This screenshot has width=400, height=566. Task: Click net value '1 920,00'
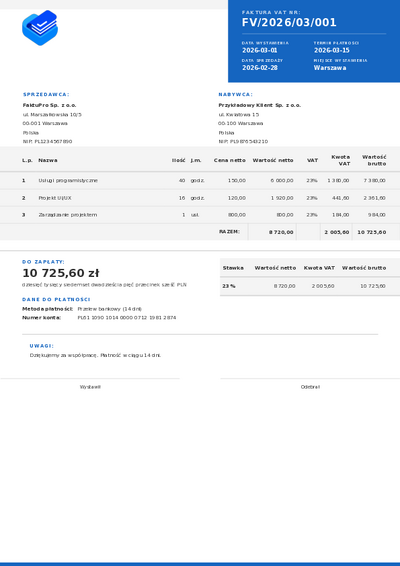point(282,198)
